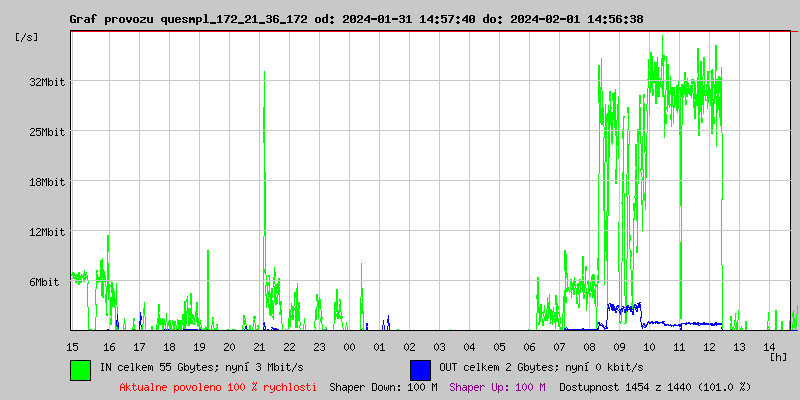
Task: Click the hour 15 marker at the axis start
Action: click(x=72, y=346)
